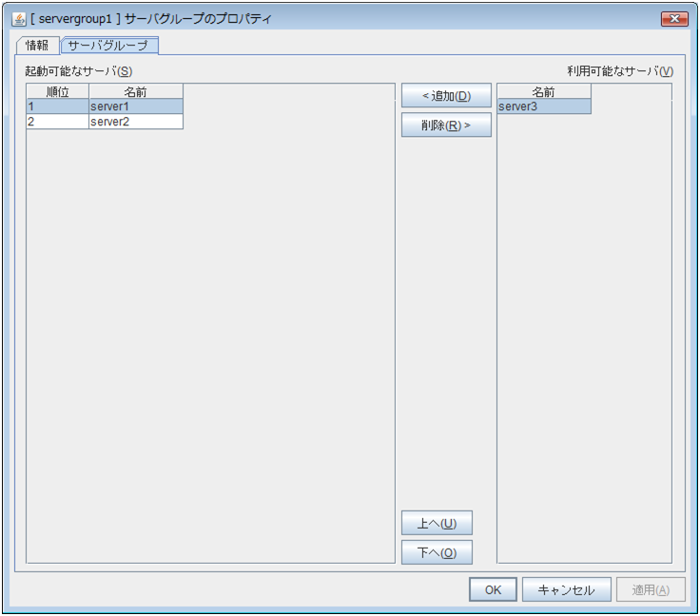This screenshot has height=616, width=700.
Task: Switch to the 情報 tab
Action: point(38,45)
